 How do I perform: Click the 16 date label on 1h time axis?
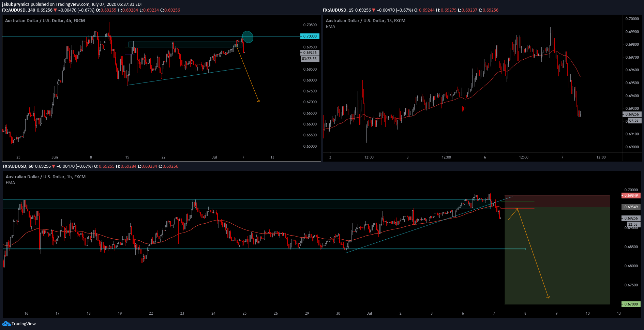(26, 313)
